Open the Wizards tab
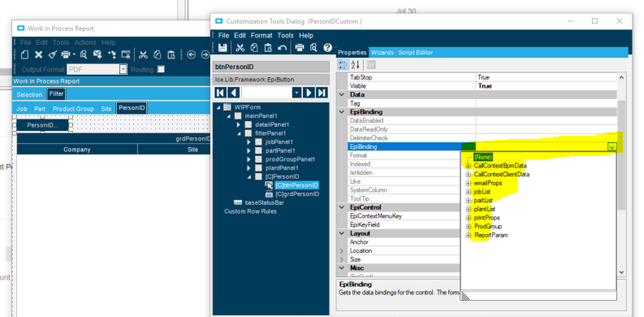The width and height of the screenshot is (644, 317). (382, 53)
